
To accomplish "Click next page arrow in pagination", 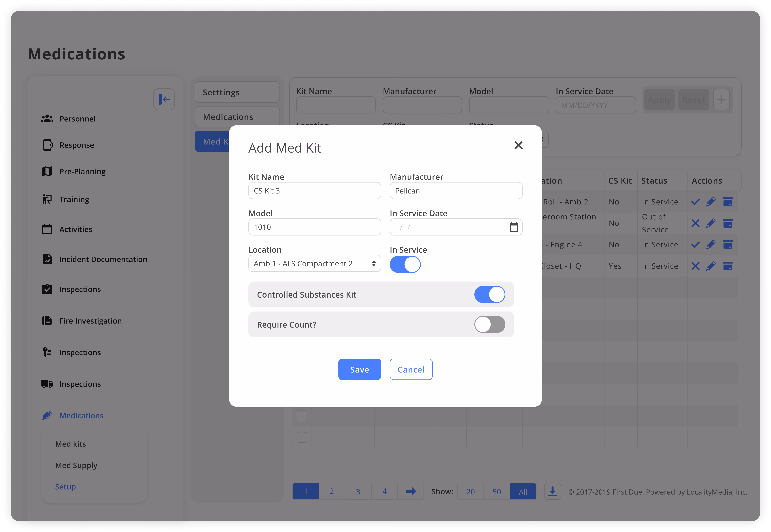I will [411, 491].
